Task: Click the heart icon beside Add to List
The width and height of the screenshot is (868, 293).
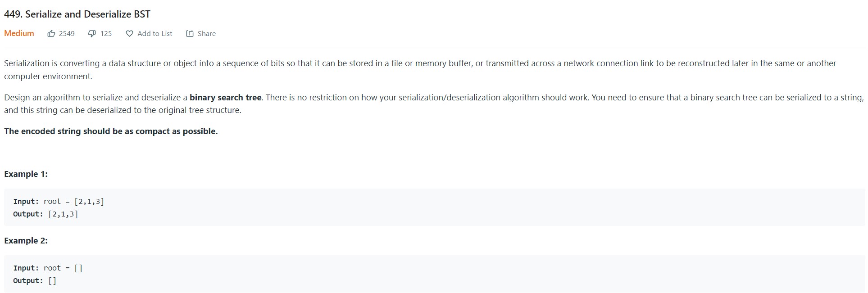Action: point(129,34)
